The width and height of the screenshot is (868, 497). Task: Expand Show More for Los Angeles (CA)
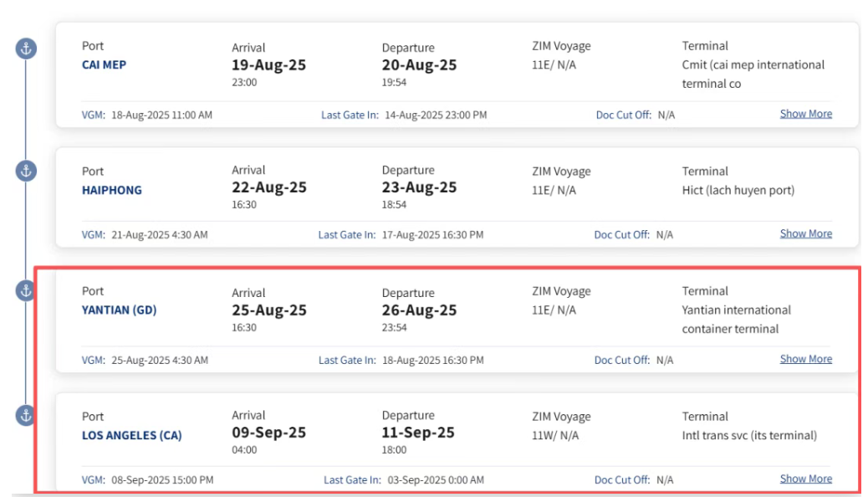click(x=806, y=478)
